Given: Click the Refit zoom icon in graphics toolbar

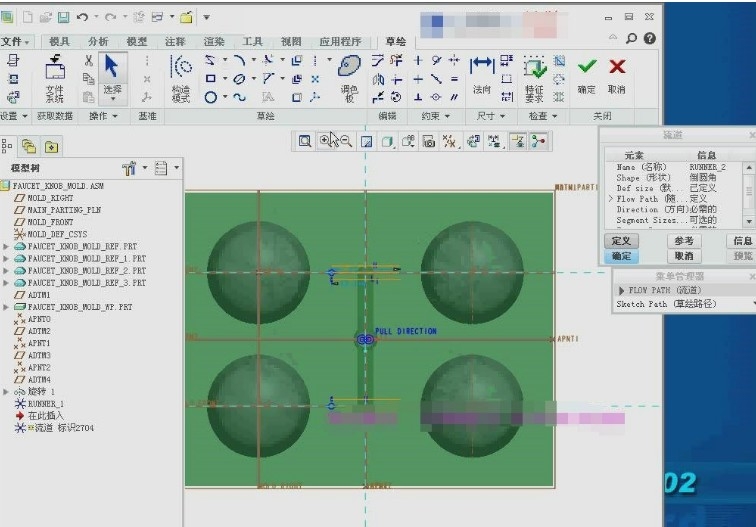Looking at the screenshot, I should tap(305, 141).
